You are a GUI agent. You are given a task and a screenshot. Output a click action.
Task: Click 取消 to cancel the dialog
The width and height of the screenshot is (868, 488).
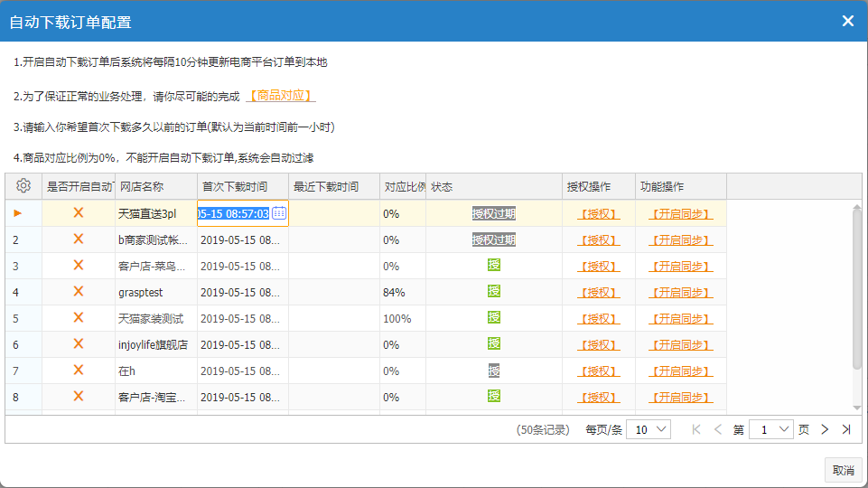(x=843, y=470)
